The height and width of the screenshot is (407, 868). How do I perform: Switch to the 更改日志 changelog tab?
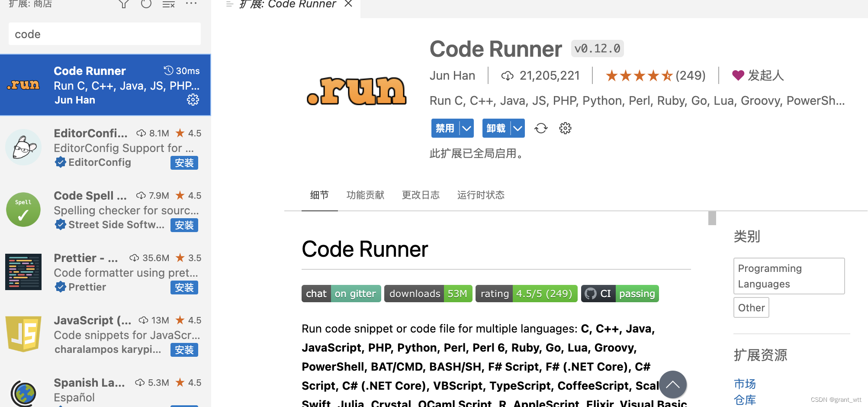tap(421, 195)
